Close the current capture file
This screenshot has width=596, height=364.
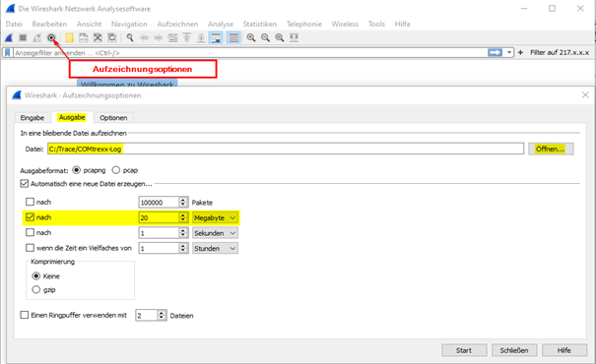[98, 37]
